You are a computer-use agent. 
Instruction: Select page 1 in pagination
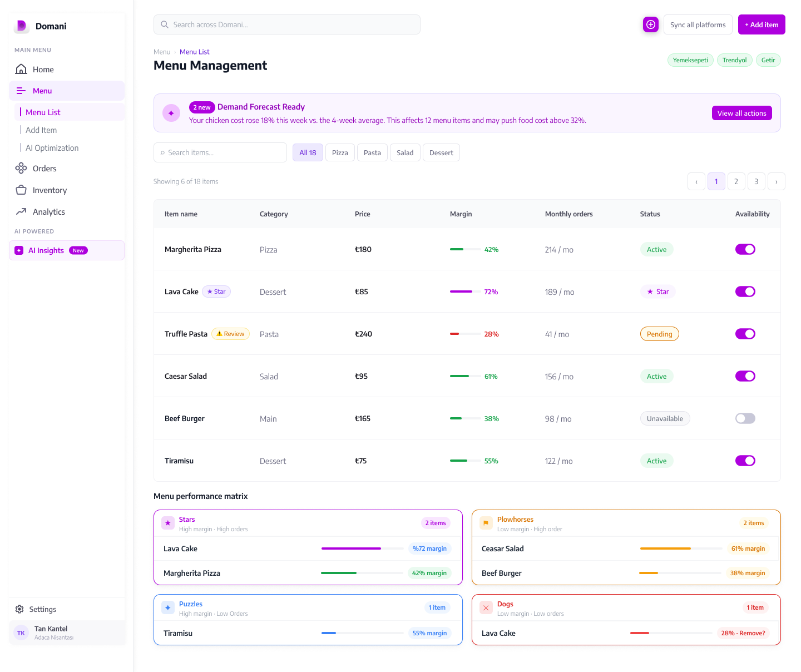coord(716,181)
